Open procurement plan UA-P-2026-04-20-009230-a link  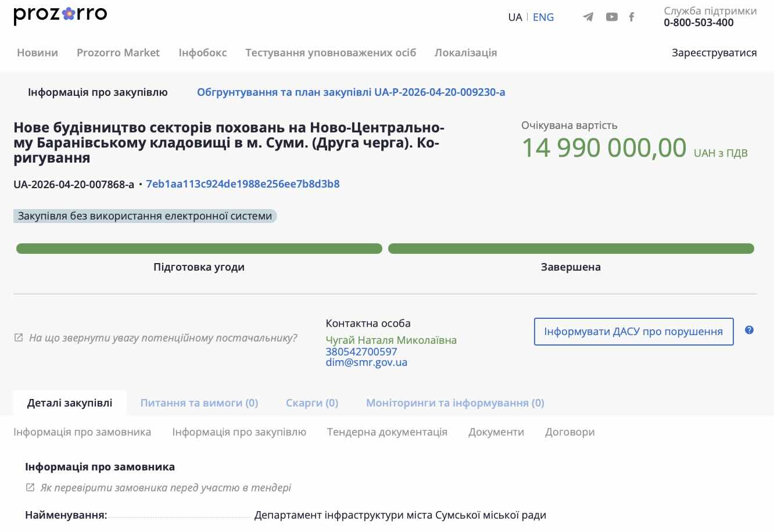[350, 92]
